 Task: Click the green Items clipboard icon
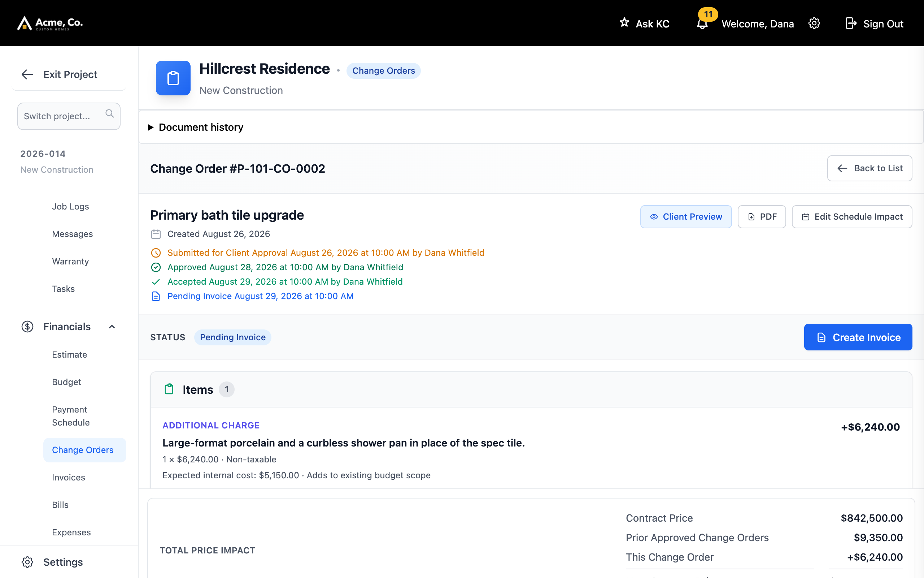[x=169, y=389]
